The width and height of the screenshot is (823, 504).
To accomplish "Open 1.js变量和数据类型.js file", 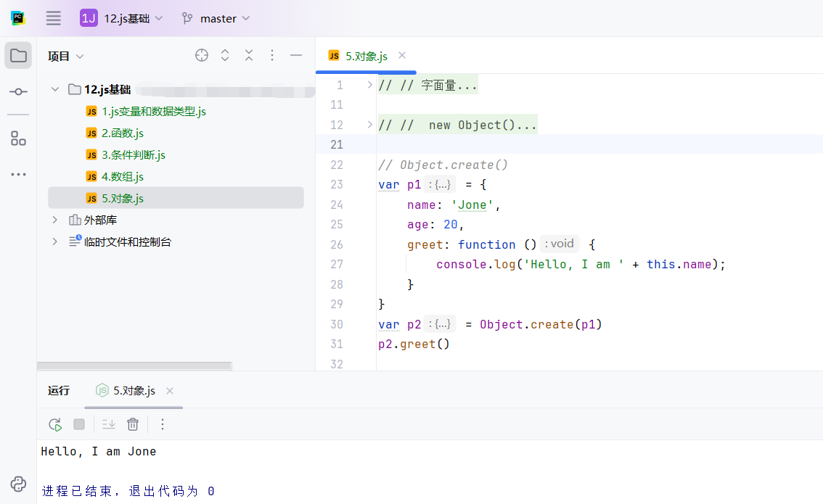I will tap(153, 112).
